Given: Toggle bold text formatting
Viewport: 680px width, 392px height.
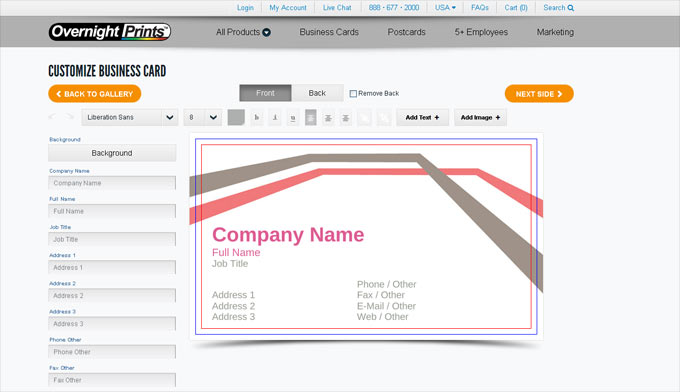Looking at the screenshot, I should click(257, 118).
